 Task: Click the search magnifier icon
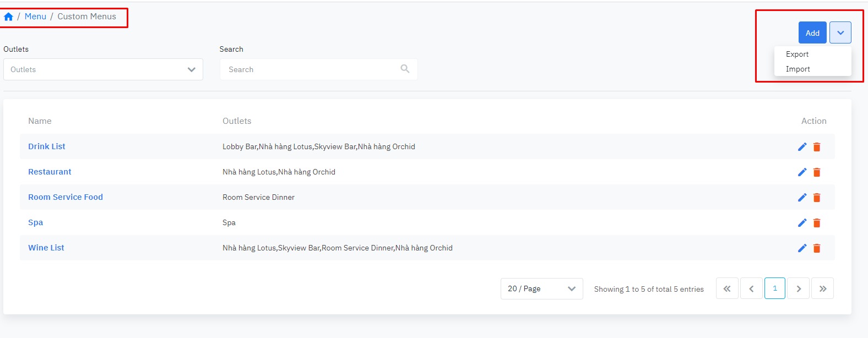pos(405,69)
